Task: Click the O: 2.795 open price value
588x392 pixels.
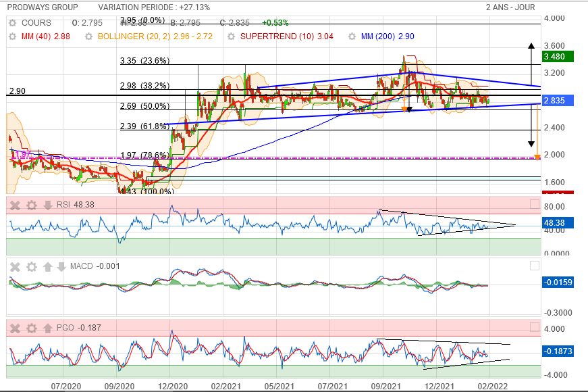Action: (x=87, y=23)
